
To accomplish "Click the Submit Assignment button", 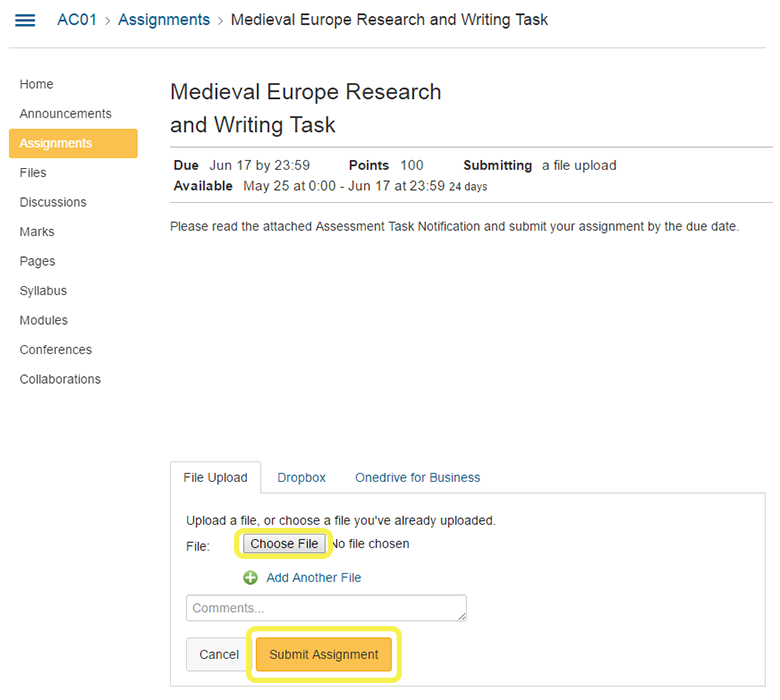I will point(324,655).
